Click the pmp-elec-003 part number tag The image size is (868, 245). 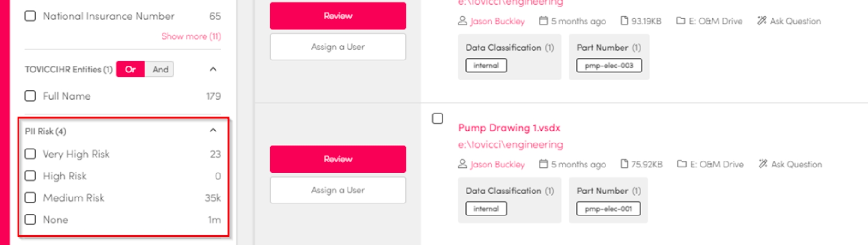pos(609,66)
